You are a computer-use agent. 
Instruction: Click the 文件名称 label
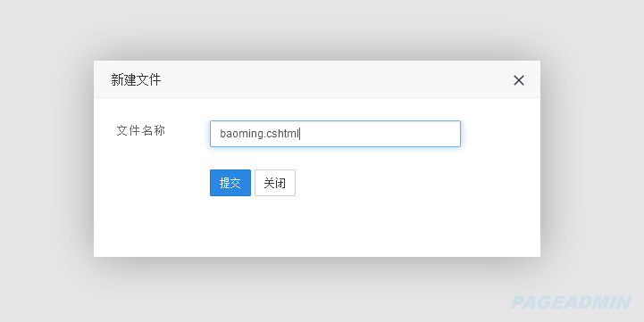coord(141,131)
